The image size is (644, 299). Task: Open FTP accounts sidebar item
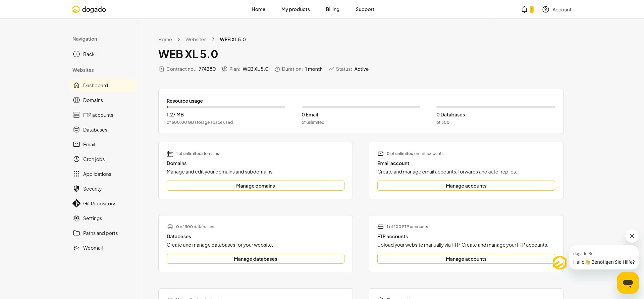pyautogui.click(x=103, y=115)
